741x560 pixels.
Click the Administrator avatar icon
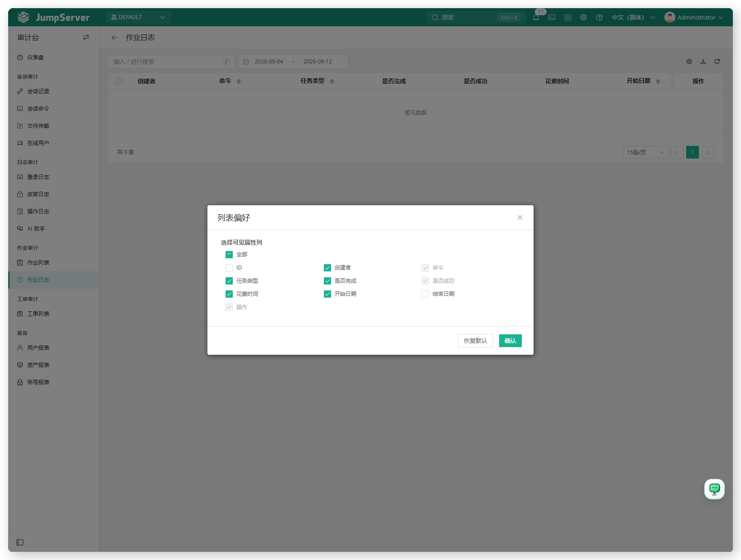tap(669, 17)
